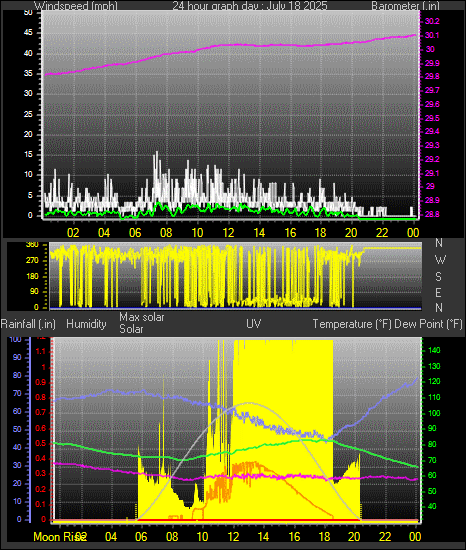Click the Max solar legend label

142,317
